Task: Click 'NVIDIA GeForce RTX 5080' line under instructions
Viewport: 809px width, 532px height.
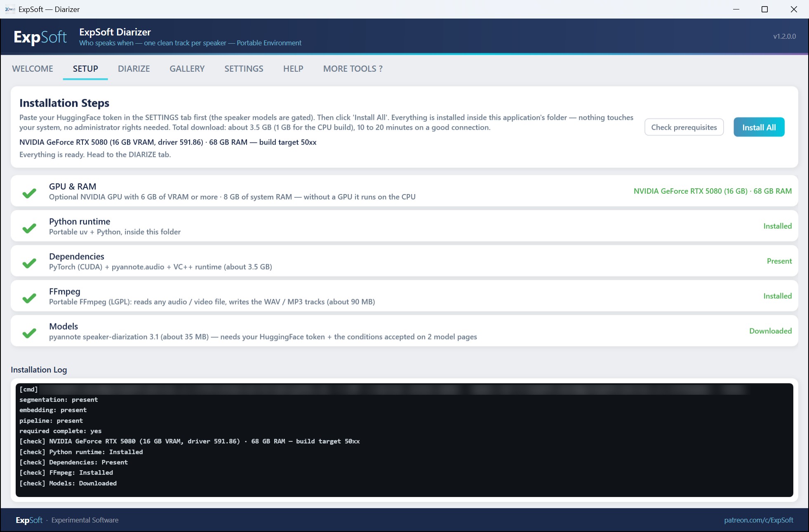Action: click(x=168, y=142)
